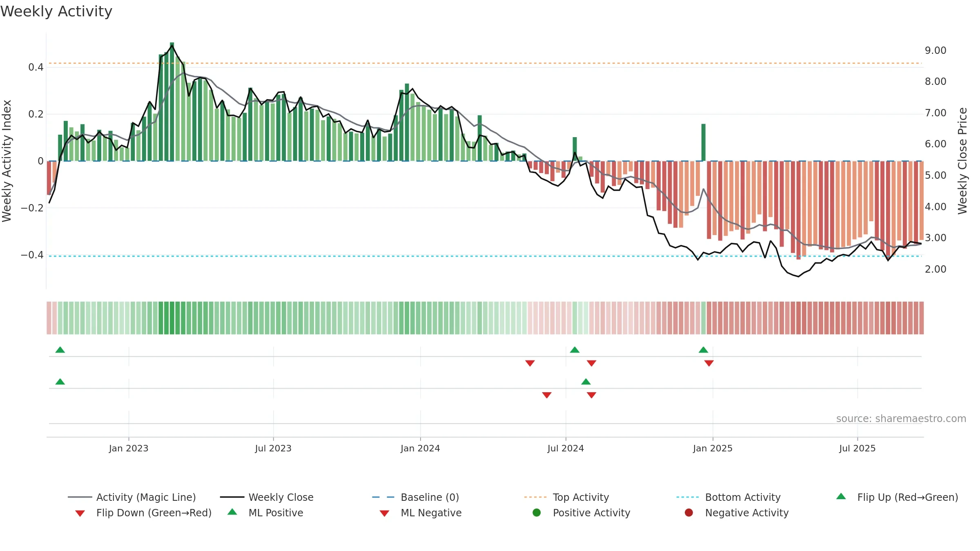
Task: Click the ML Negative legend triangle icon
Action: click(x=384, y=513)
